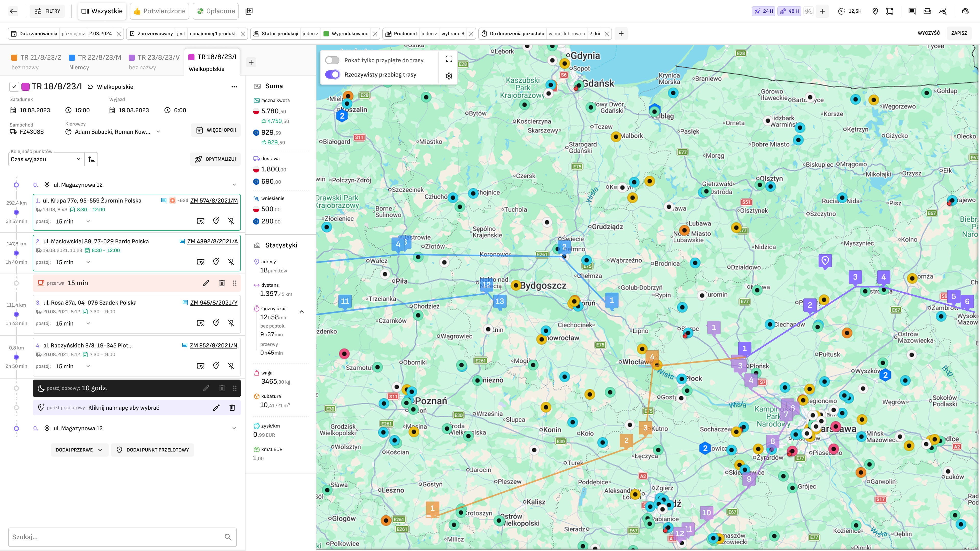Image resolution: width=980 pixels, height=551 pixels.
Task: Open map settings gear icon
Action: point(449,76)
